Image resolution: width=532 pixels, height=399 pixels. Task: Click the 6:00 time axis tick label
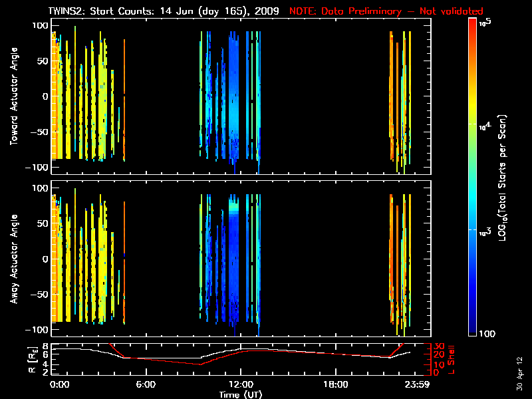(x=145, y=385)
